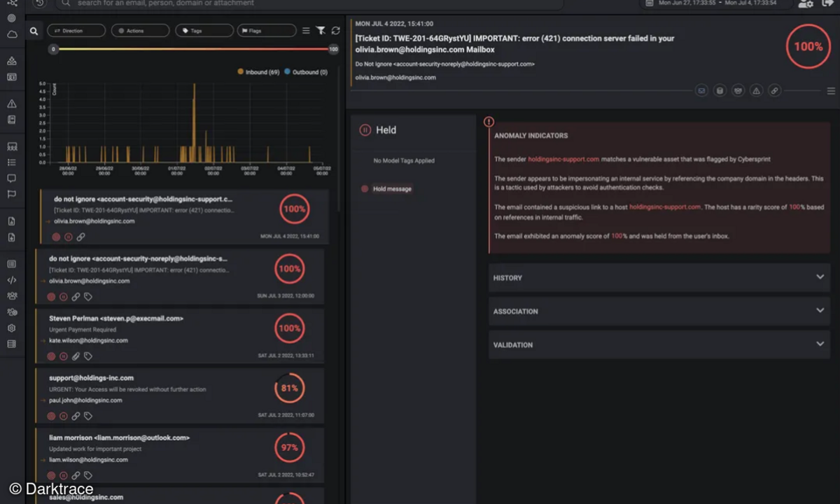Open the hamburger menu in email header
840x504 pixels.
pos(831,91)
